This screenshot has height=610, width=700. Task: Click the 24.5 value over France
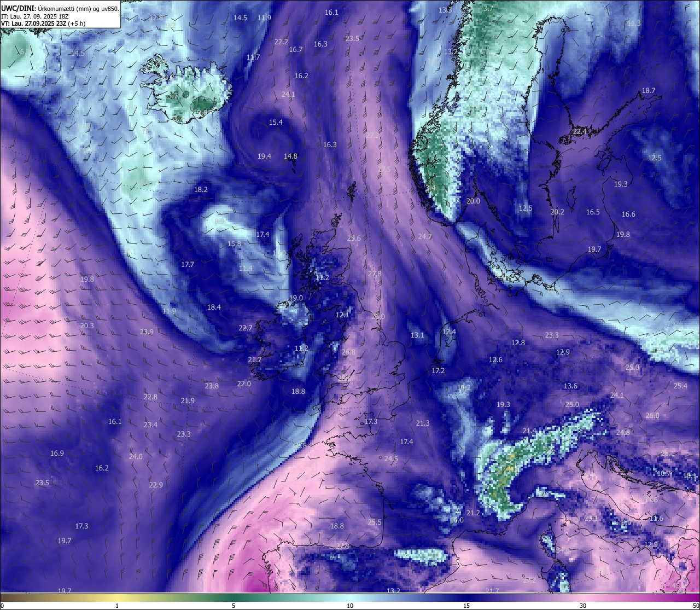391,459
